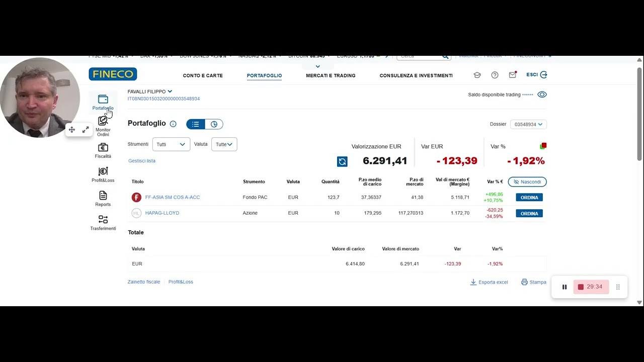
Task: Click Esporta excel
Action: coord(489,282)
